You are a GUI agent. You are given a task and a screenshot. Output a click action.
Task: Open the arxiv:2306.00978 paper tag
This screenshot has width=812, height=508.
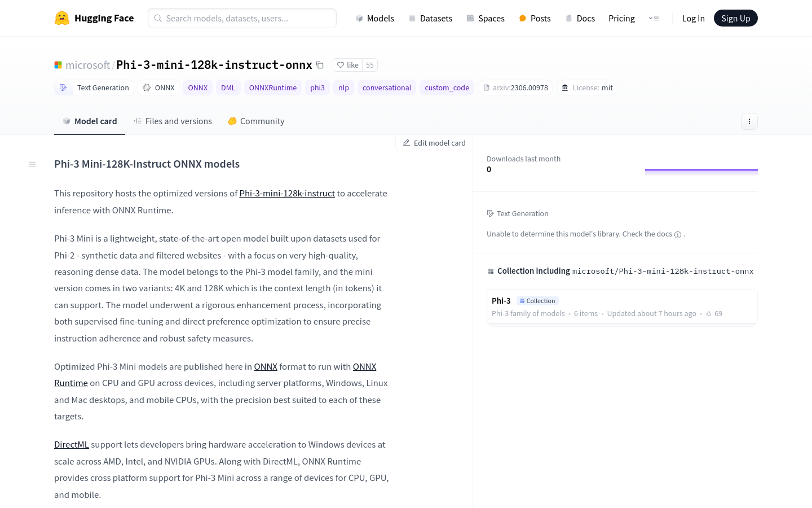pos(515,87)
